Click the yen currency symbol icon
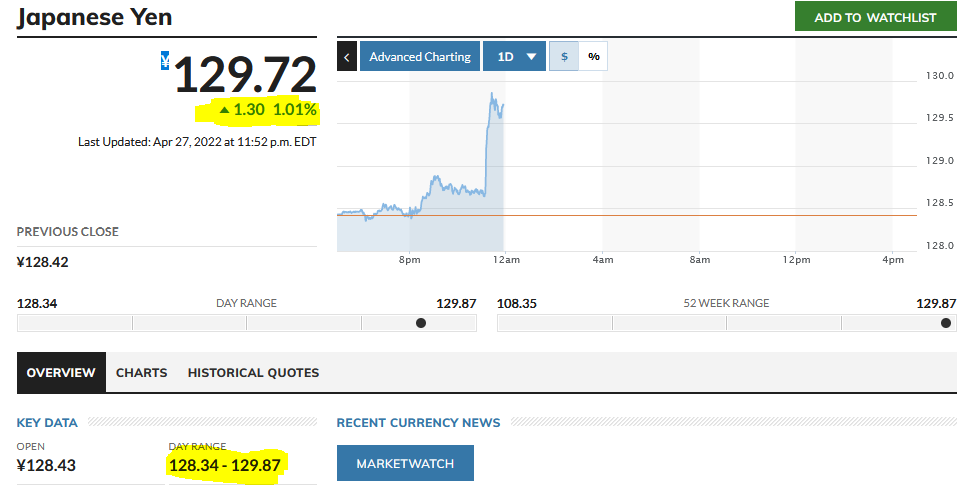 click(165, 60)
